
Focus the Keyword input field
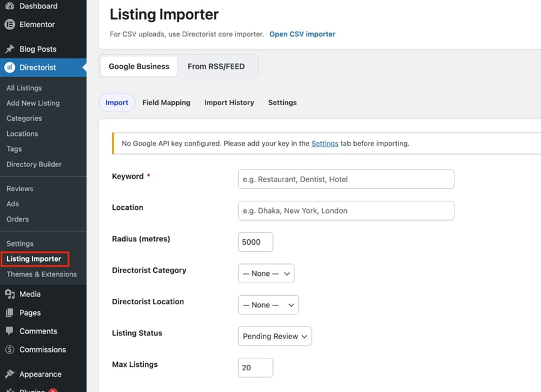[x=346, y=179]
